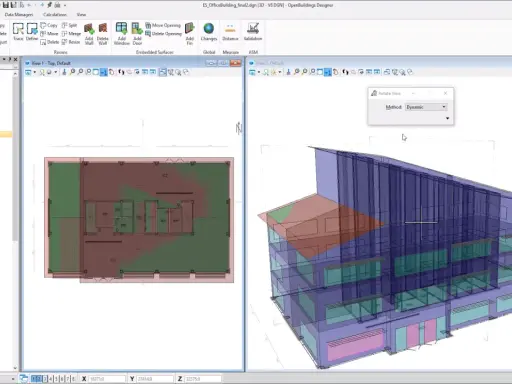Open the View ribbon tab

coord(81,15)
